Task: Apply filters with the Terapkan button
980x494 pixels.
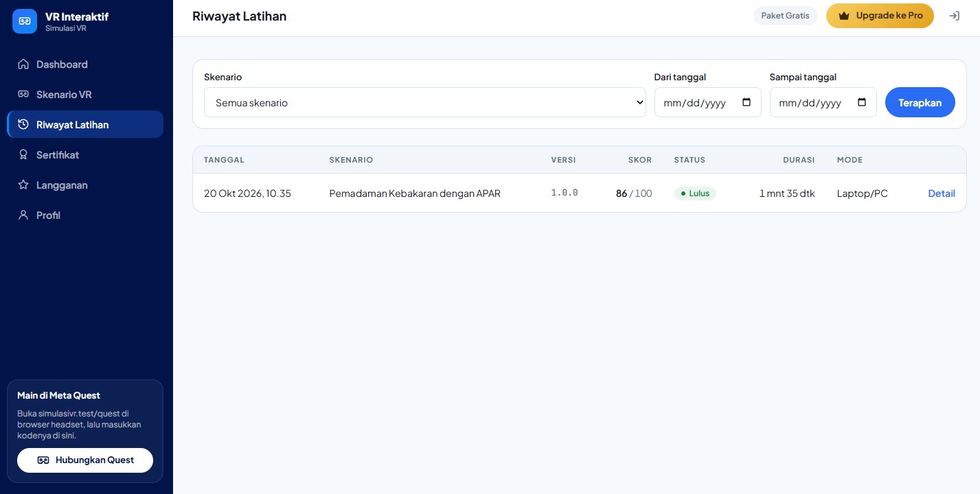Action: 920,102
